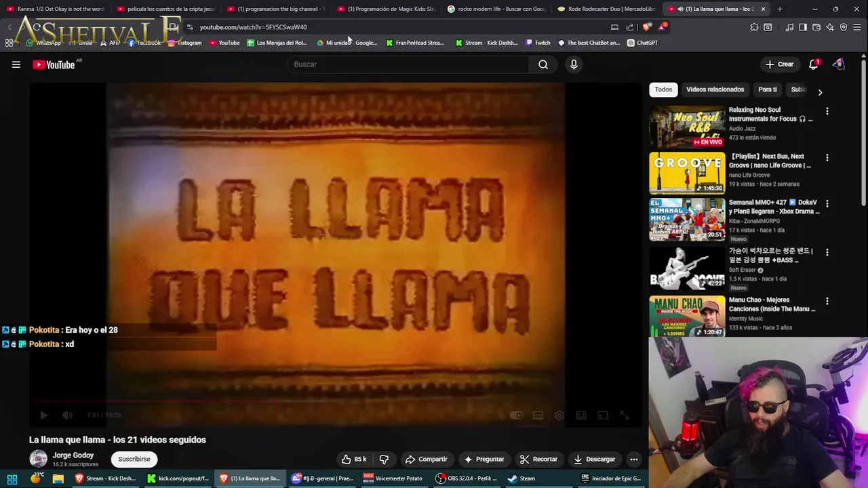
Task: Open a new browser tab
Action: coord(780,9)
